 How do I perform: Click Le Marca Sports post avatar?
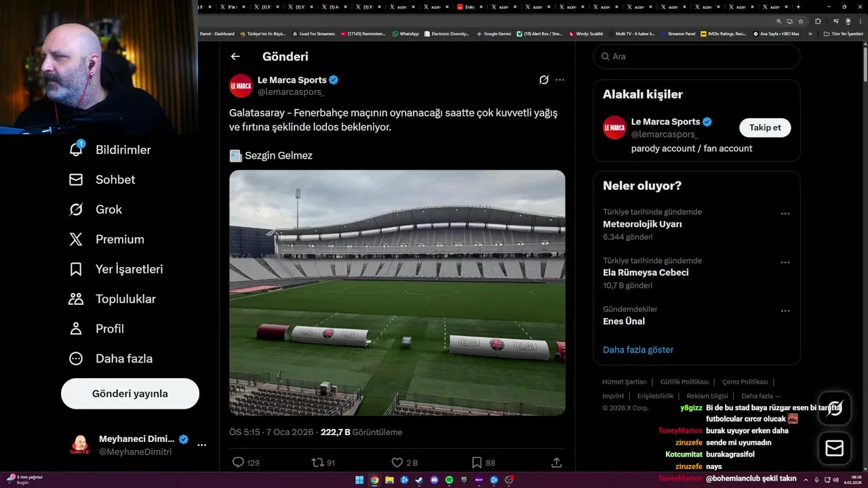(x=241, y=85)
